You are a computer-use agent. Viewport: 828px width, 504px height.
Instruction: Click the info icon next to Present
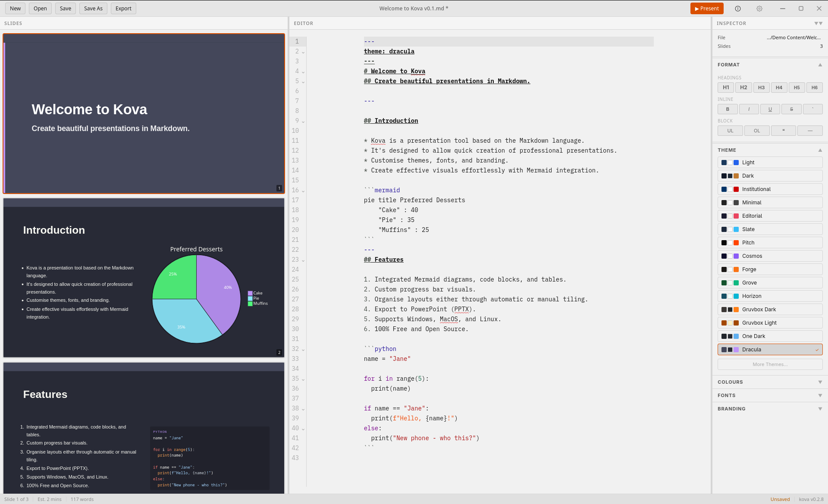[x=738, y=9]
